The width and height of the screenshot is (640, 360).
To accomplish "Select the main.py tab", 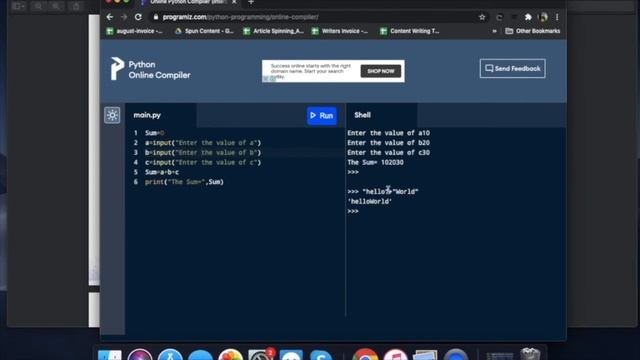I will (x=147, y=116).
